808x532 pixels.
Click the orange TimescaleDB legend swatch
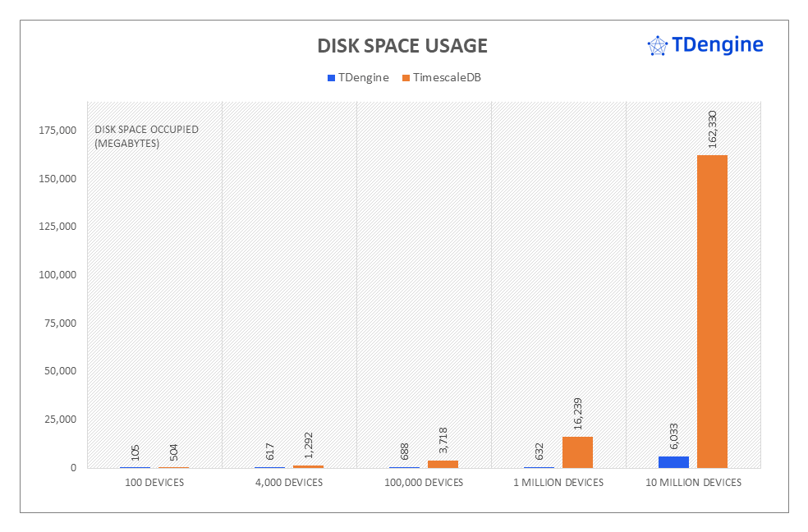[406, 78]
